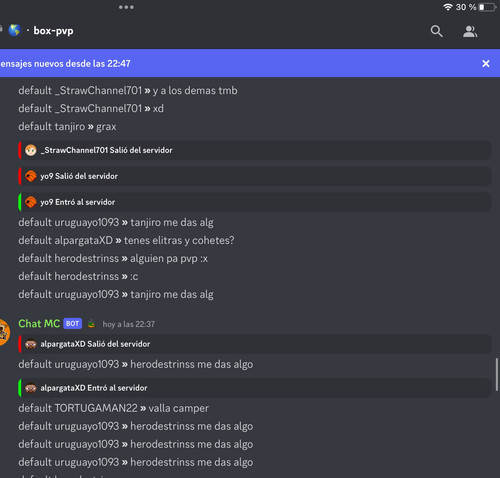Click timestamp hoy a las 22:37
500x478 pixels.
pos(128,324)
